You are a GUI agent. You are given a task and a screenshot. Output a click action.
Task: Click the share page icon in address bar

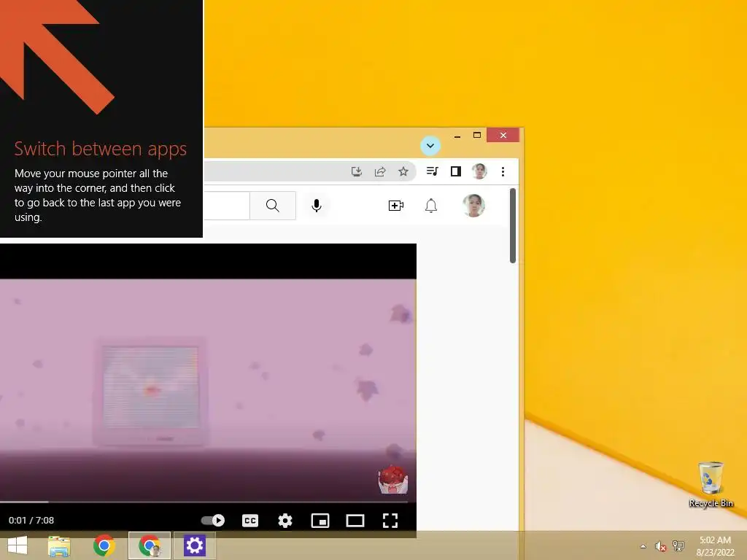click(x=380, y=171)
